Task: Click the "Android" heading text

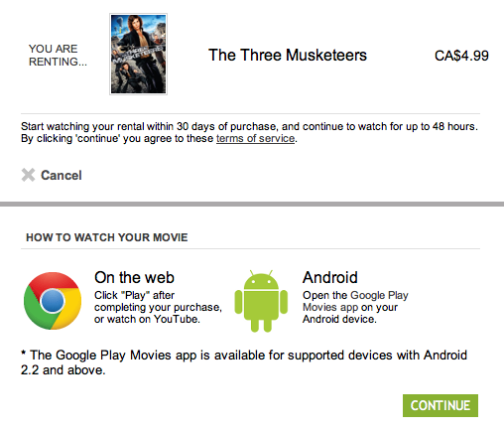Action: point(329,277)
